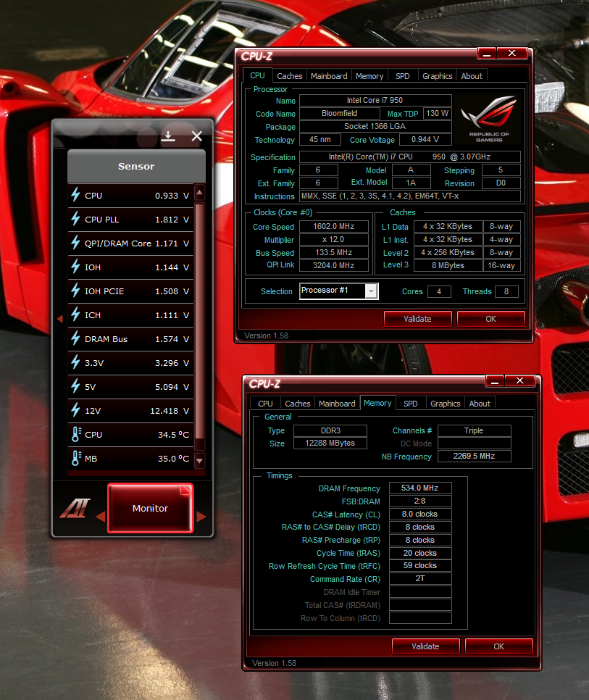The width and height of the screenshot is (589, 700).
Task: Click the DRAM Frequency value 534.0 MHz
Action: click(420, 488)
